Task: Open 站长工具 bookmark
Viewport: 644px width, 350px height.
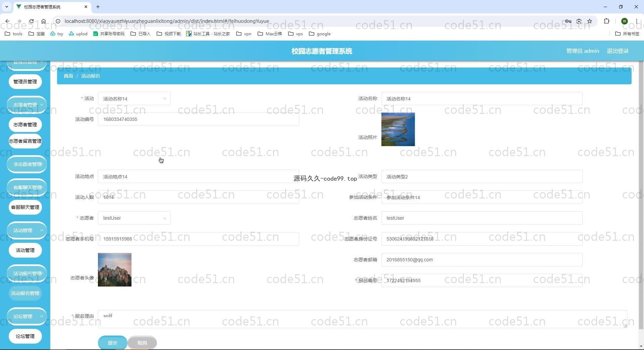Action: [x=208, y=34]
